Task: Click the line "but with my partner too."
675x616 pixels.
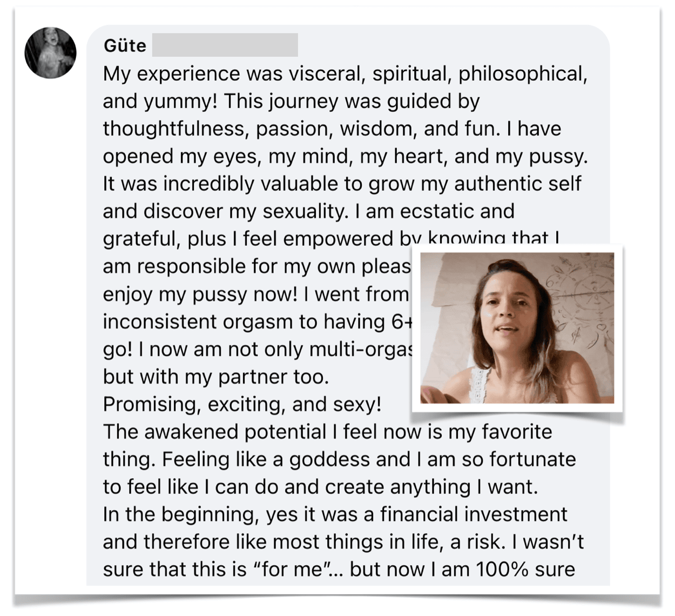Action: 216,377
